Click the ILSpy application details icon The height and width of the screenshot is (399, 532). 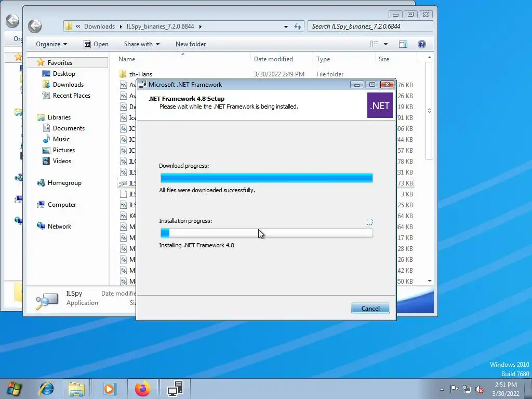pyautogui.click(x=47, y=301)
